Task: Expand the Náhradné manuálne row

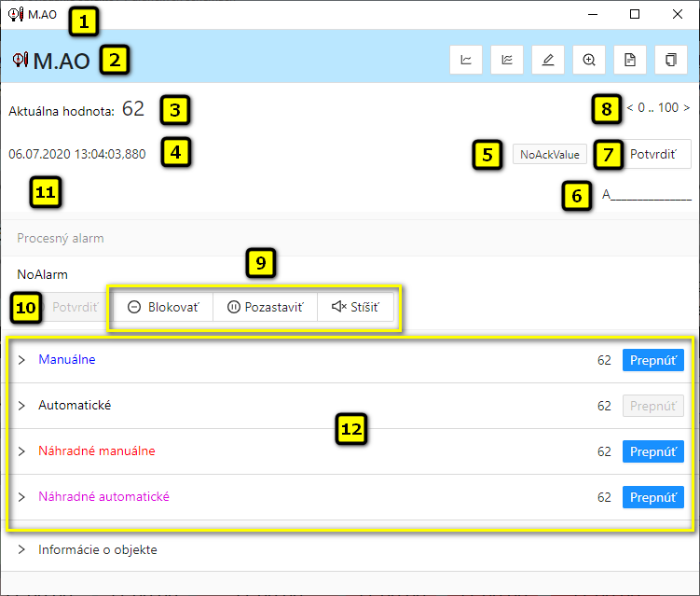Action: coord(22,451)
